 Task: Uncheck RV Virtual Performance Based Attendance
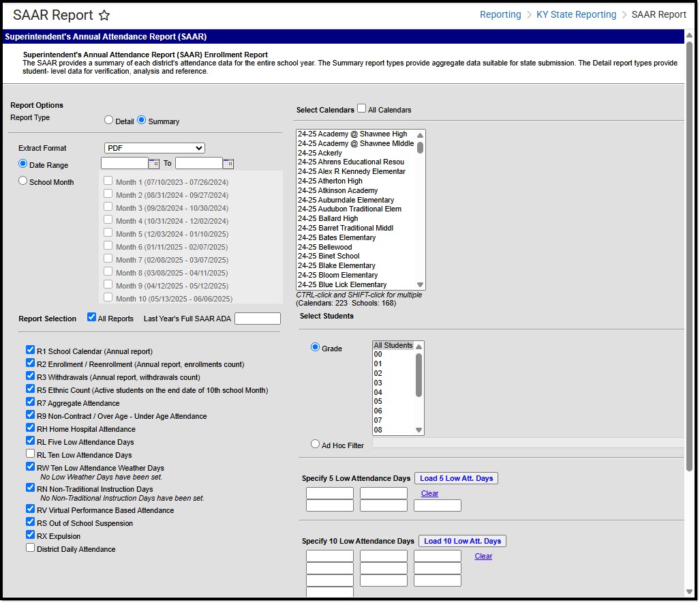click(31, 509)
